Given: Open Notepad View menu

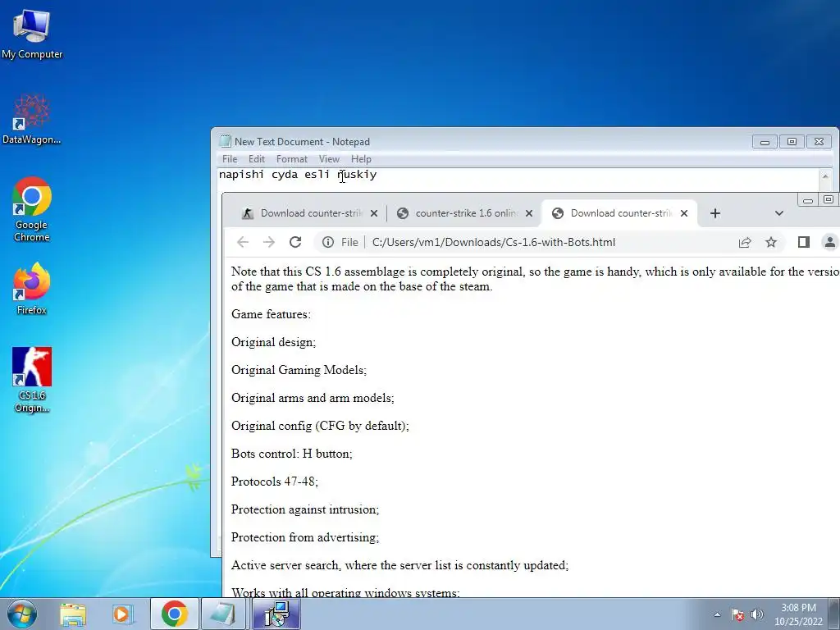Looking at the screenshot, I should coord(329,159).
